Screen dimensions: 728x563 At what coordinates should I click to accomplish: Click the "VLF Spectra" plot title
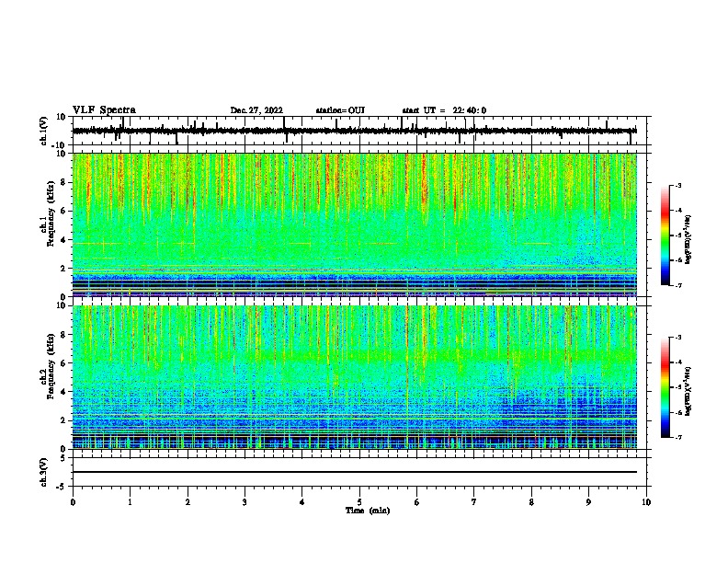(104, 110)
